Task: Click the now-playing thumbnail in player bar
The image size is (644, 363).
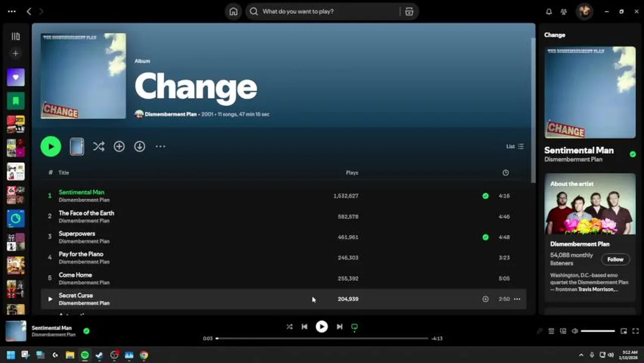Action: pyautogui.click(x=16, y=331)
